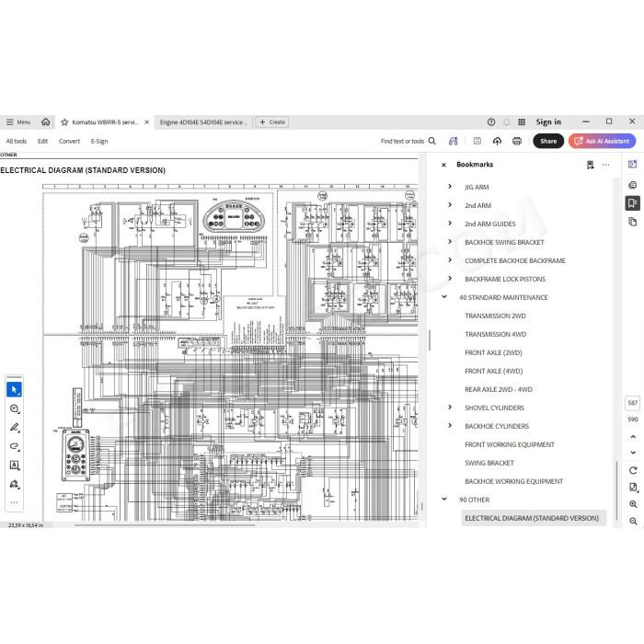The width and height of the screenshot is (644, 644).
Task: Open the BACKHOE WORKING EQUIPMENT bookmark
Action: [513, 481]
